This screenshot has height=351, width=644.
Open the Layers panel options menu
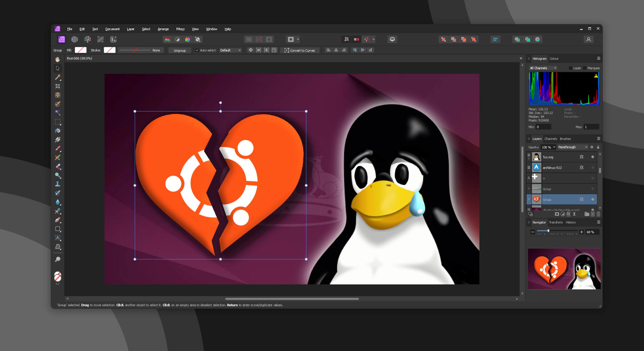point(598,139)
